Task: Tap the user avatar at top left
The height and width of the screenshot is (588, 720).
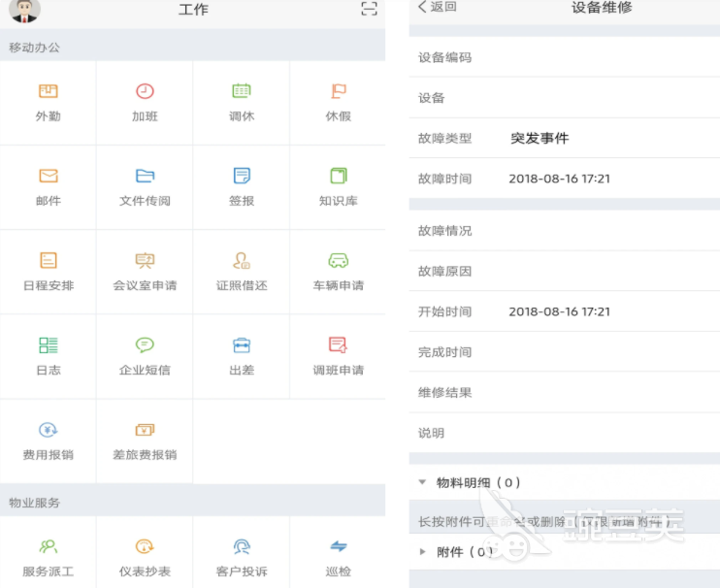Action: tap(25, 11)
